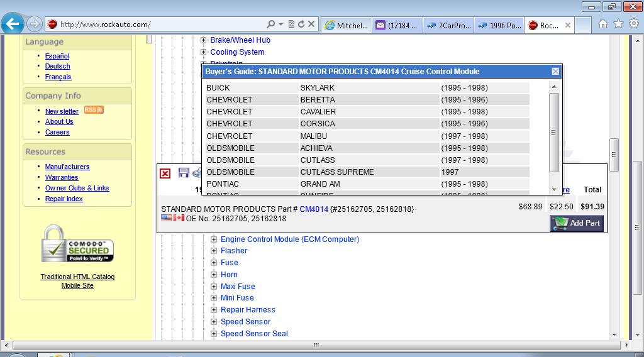The image size is (644, 357).
Task: Open the Manufacturers resource link
Action: [x=67, y=167]
